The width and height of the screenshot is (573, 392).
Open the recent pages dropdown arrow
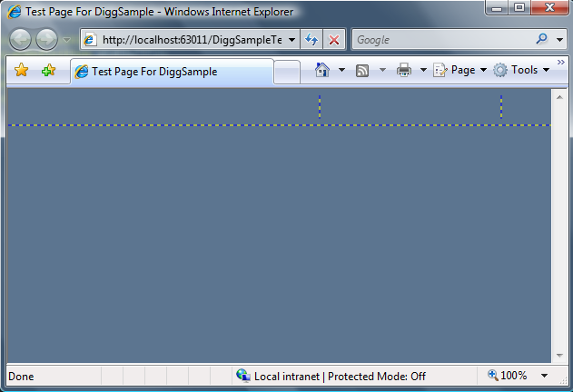(66, 40)
